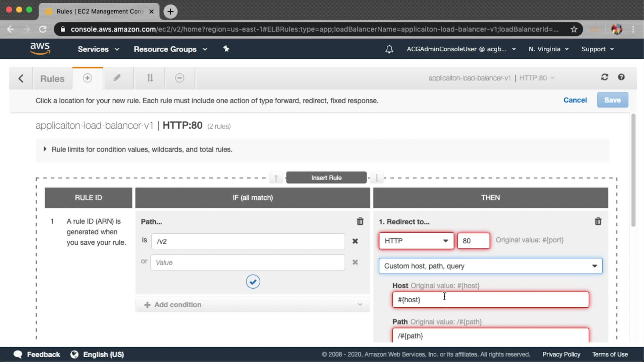Remove the /v2 path value
The height and width of the screenshot is (362, 644).
(x=355, y=241)
